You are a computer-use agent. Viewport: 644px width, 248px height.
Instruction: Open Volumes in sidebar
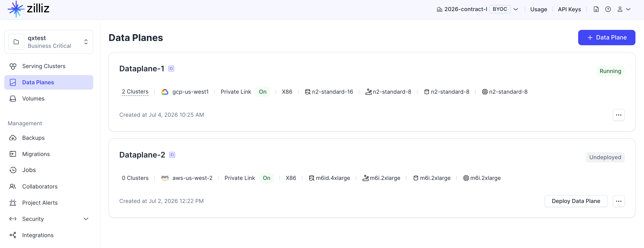click(49, 99)
